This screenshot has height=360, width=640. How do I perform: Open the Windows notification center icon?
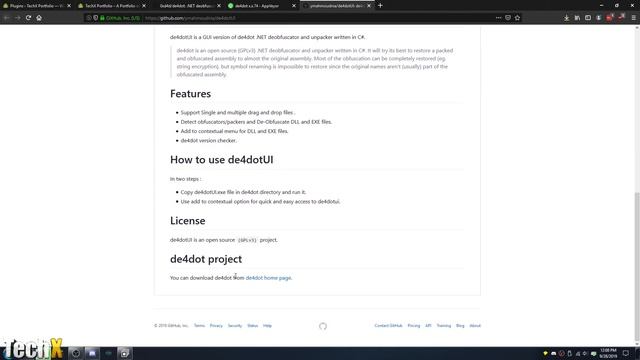click(626, 353)
